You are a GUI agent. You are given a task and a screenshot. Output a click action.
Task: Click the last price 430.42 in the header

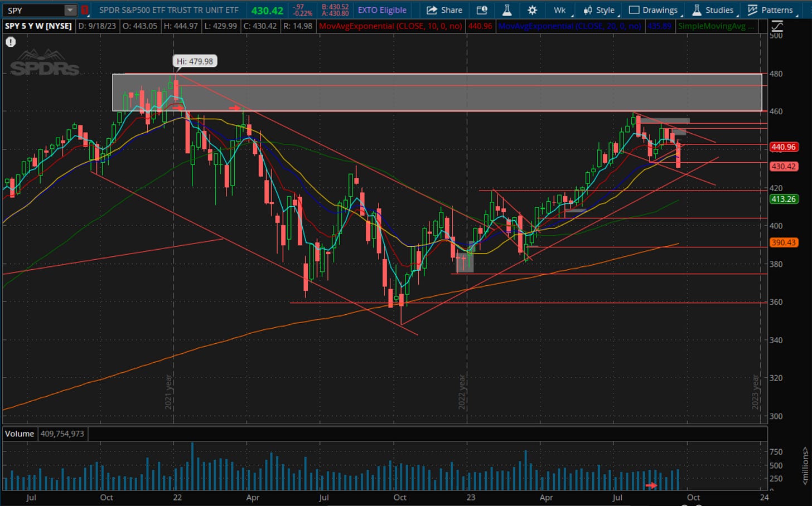(x=267, y=11)
